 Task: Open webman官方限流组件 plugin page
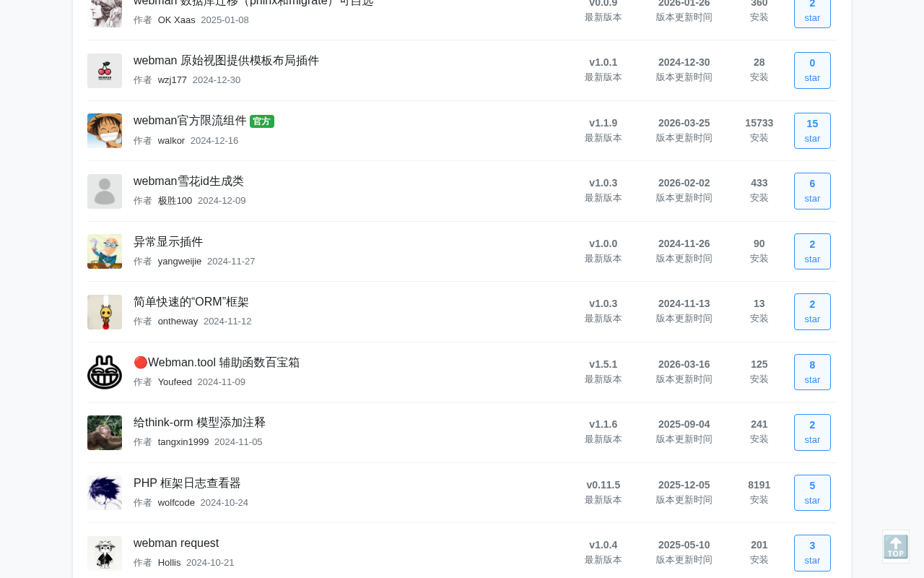coord(190,121)
